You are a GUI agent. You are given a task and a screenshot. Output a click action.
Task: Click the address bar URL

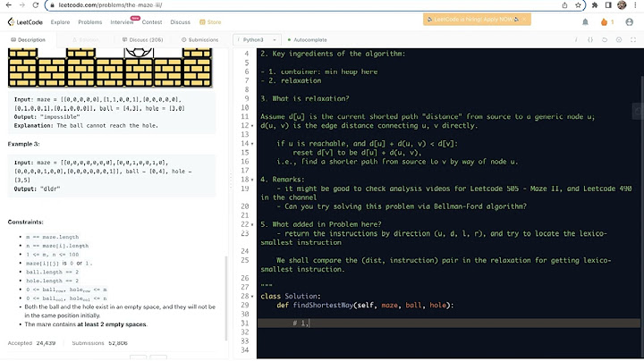(x=110, y=5)
